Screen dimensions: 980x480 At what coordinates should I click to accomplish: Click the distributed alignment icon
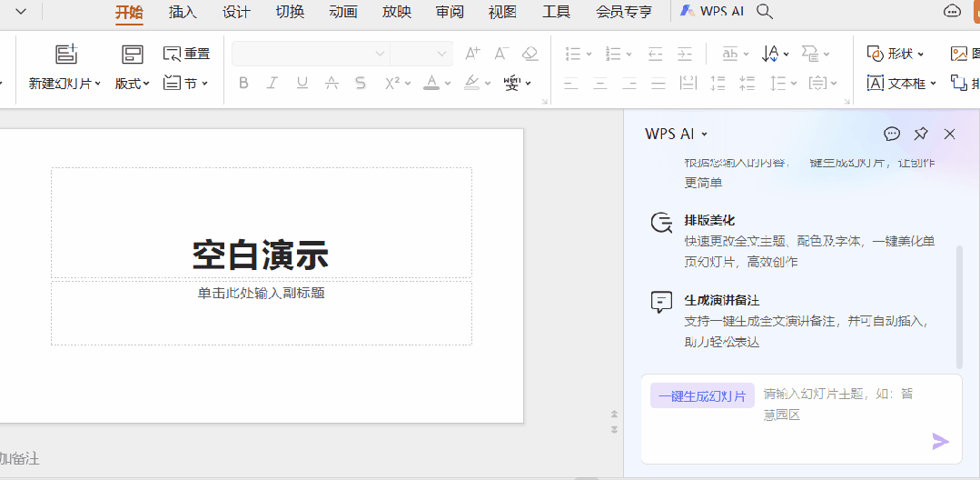(x=688, y=83)
